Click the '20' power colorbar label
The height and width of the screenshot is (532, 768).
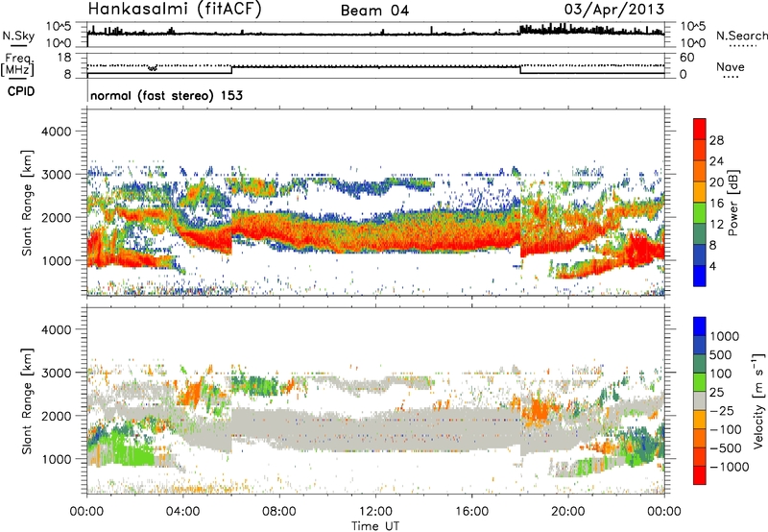[716, 182]
